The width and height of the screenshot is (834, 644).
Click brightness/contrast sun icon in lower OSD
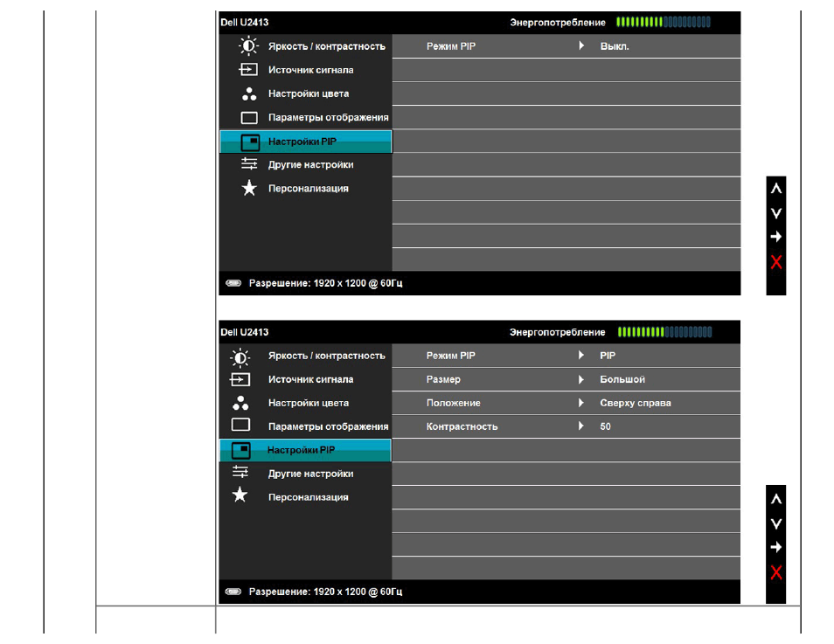click(240, 357)
